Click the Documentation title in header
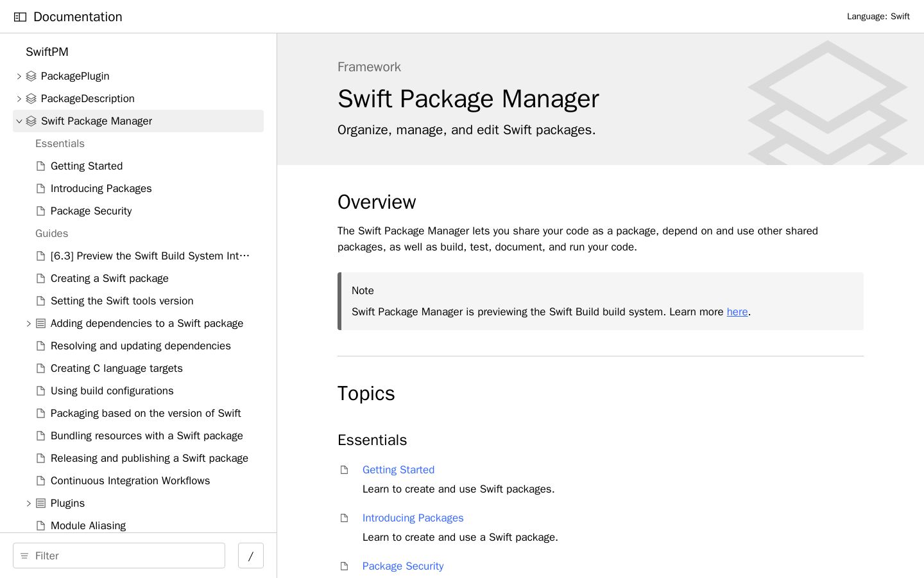924x578 pixels. (78, 17)
